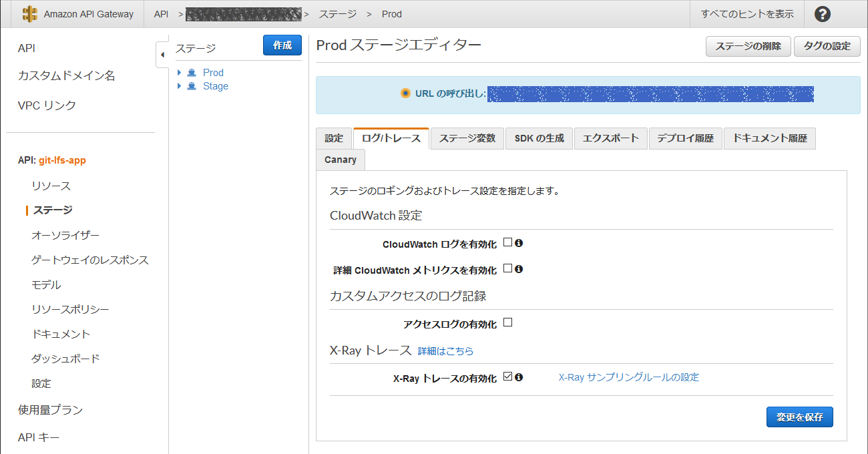Open the ステージ変数 tab
The height and width of the screenshot is (454, 868).
(x=467, y=138)
